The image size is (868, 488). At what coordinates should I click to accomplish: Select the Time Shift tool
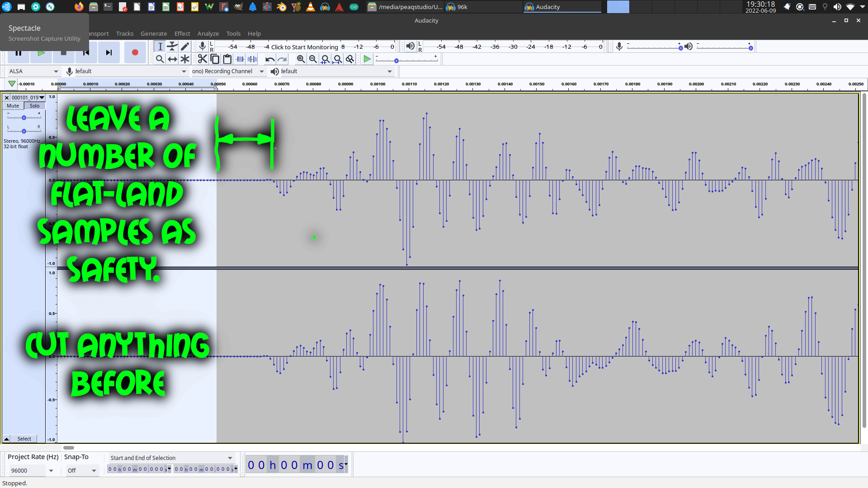pyautogui.click(x=172, y=59)
